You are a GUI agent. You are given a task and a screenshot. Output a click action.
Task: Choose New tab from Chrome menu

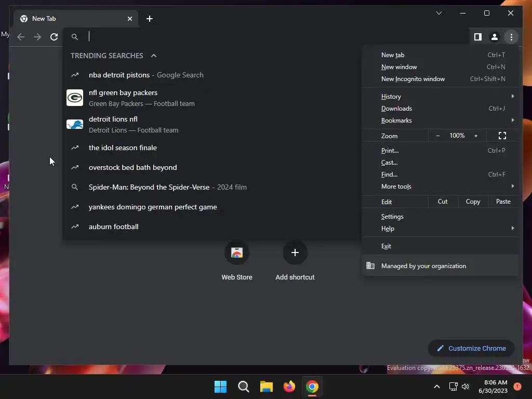pyautogui.click(x=440, y=55)
